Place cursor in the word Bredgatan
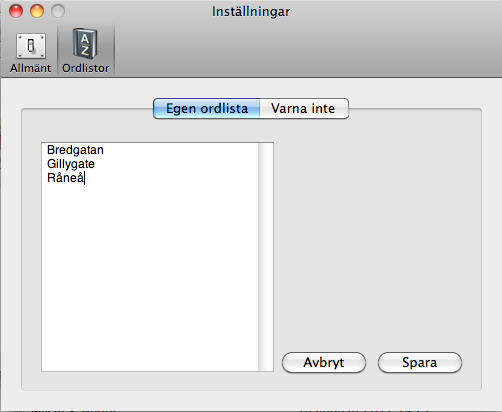 click(75, 150)
